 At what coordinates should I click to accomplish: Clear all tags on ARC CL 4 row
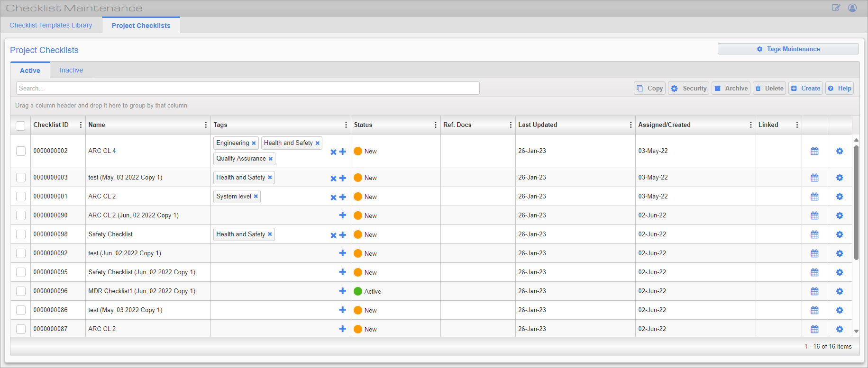coord(333,152)
